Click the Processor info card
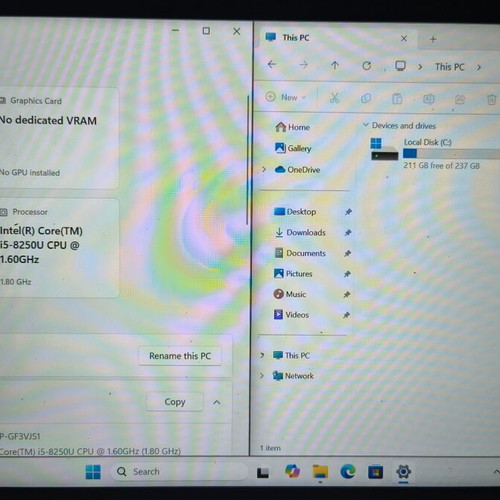Image resolution: width=500 pixels, height=500 pixels. click(x=59, y=248)
